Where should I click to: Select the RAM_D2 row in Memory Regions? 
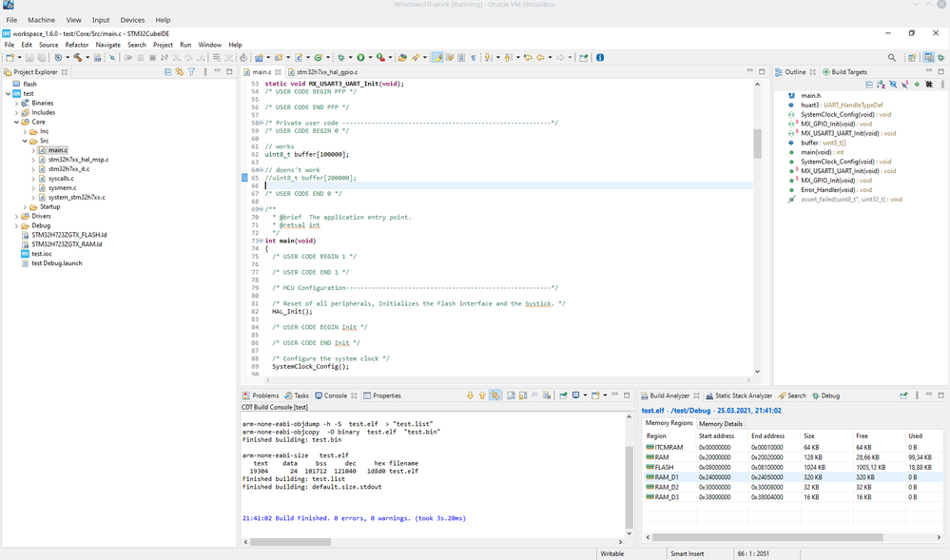[x=792, y=488]
